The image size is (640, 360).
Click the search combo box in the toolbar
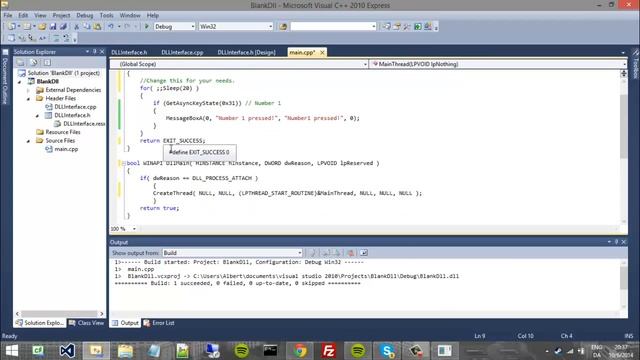333,27
